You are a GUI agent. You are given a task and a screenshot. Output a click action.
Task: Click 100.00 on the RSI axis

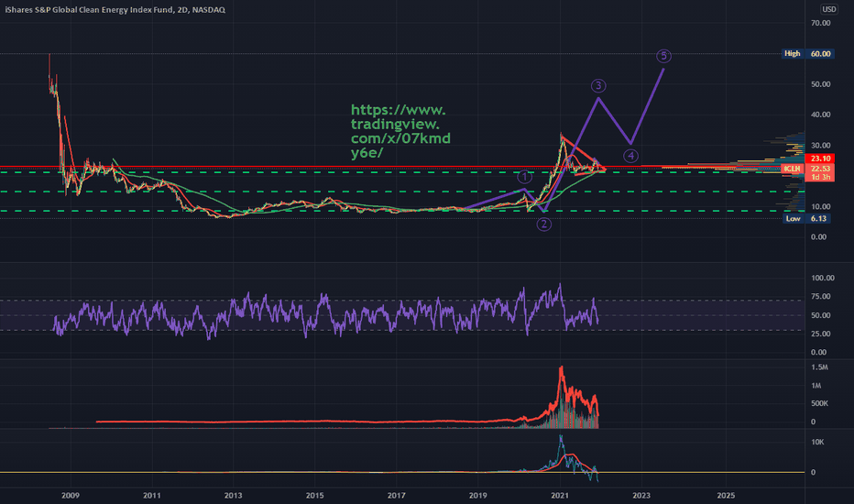tap(823, 278)
